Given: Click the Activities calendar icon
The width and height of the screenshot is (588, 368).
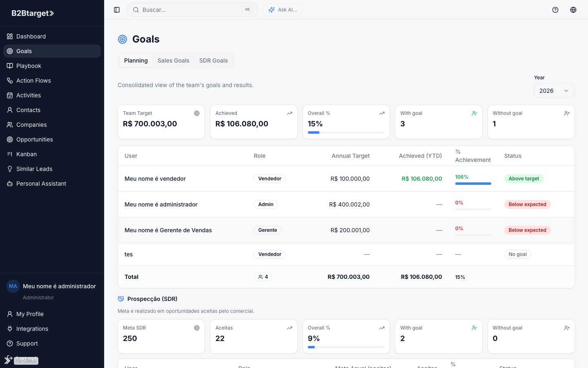Looking at the screenshot, I should pyautogui.click(x=10, y=95).
